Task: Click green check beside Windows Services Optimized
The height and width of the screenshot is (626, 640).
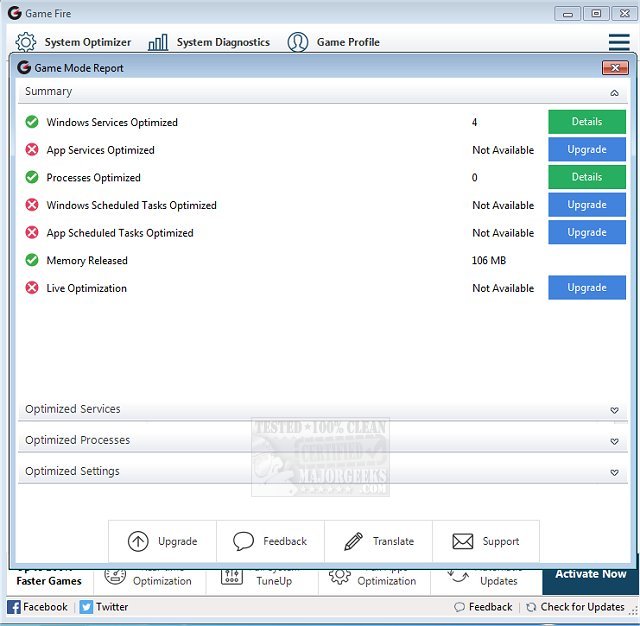Action: [32, 122]
